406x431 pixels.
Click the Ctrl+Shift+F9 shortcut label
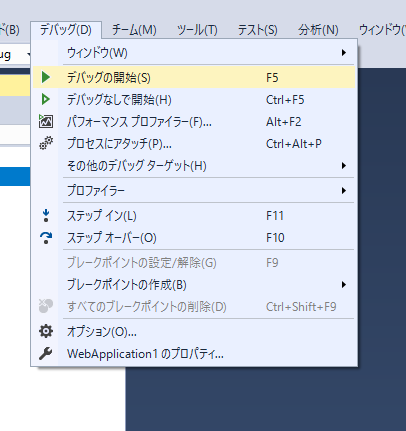click(301, 306)
